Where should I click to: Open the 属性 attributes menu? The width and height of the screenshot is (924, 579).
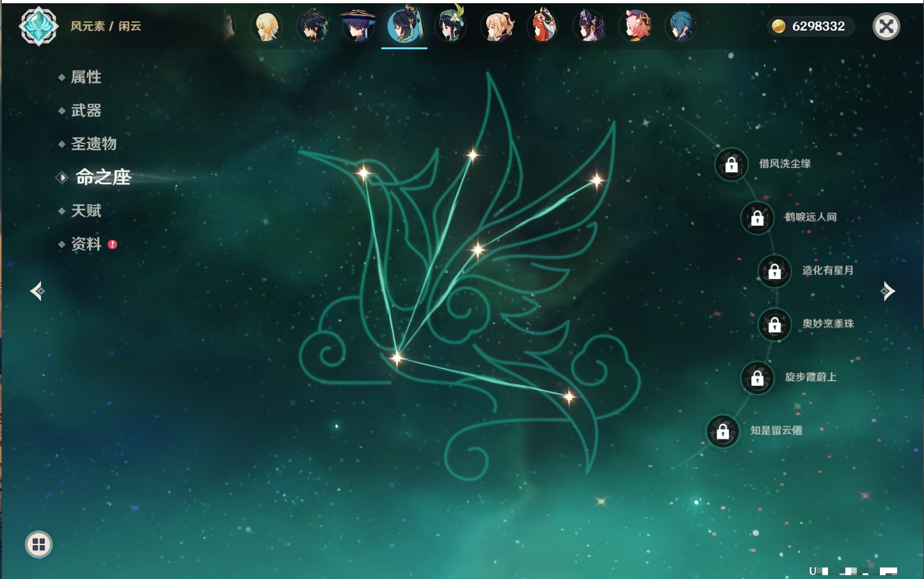coord(86,77)
